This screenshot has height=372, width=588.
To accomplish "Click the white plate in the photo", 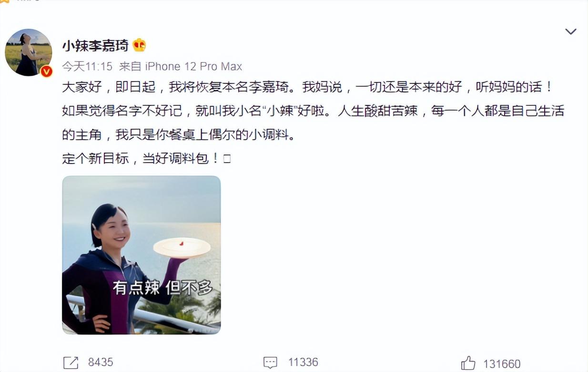I will [x=182, y=247].
